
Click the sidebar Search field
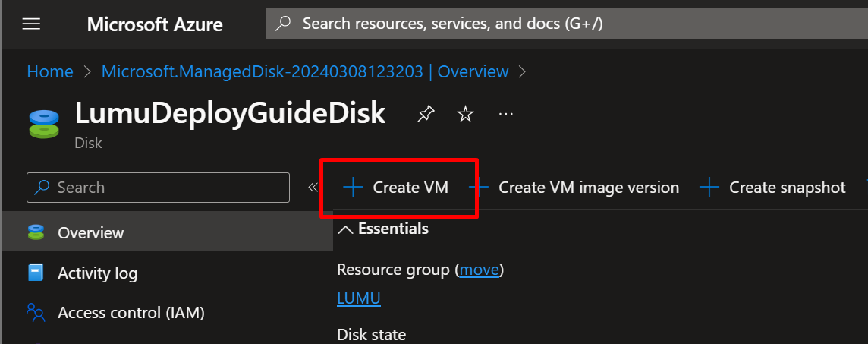point(158,188)
